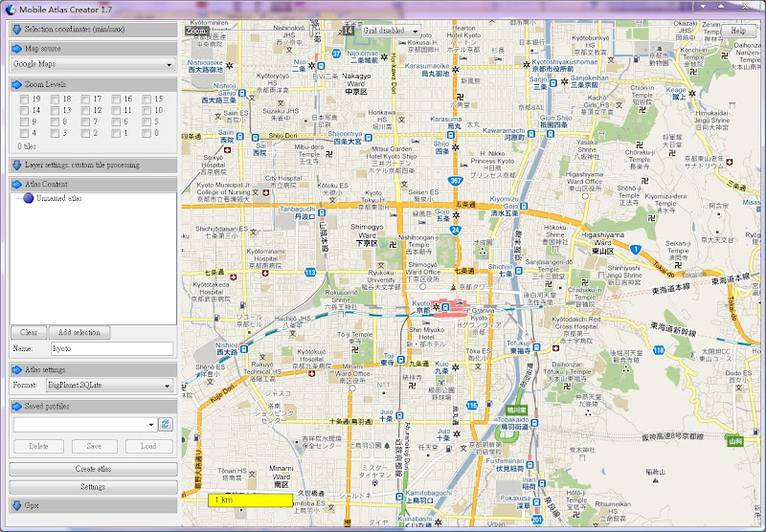Click the Sanjo station icon
The height and width of the screenshot is (532, 766).
(553, 83)
